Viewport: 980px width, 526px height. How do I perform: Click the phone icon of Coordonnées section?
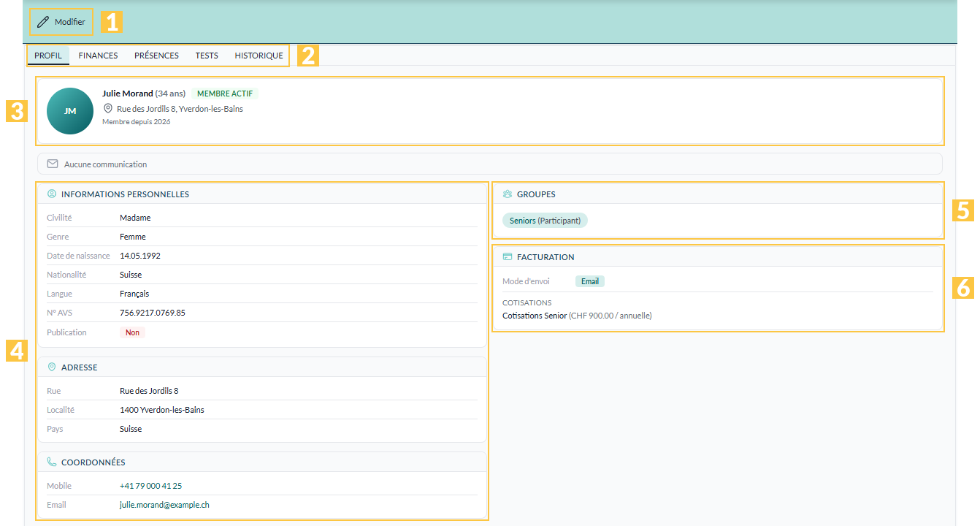(x=52, y=462)
